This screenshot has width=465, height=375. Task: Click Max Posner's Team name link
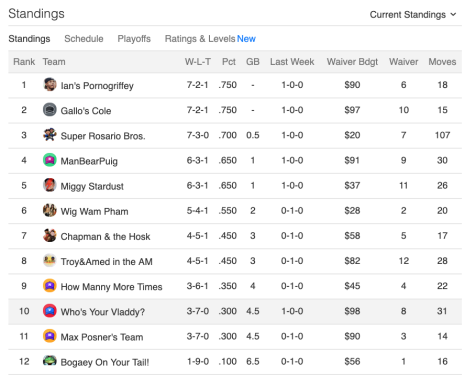(102, 337)
